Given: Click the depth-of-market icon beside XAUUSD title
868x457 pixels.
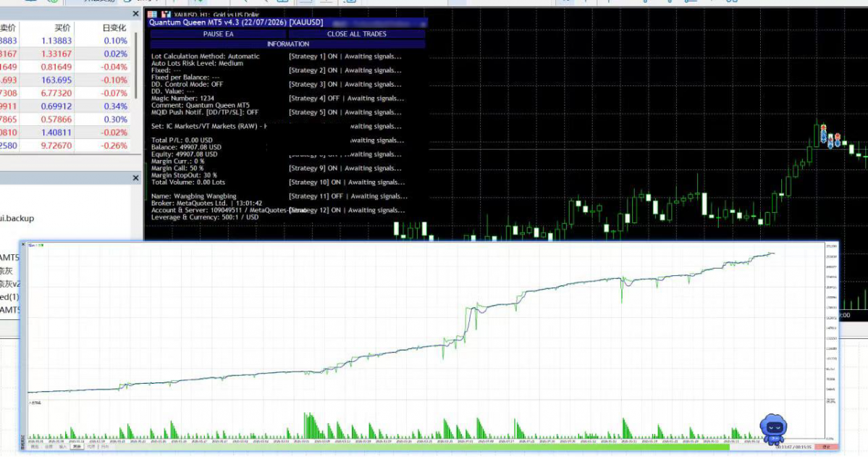Looking at the screenshot, I should 166,14.
